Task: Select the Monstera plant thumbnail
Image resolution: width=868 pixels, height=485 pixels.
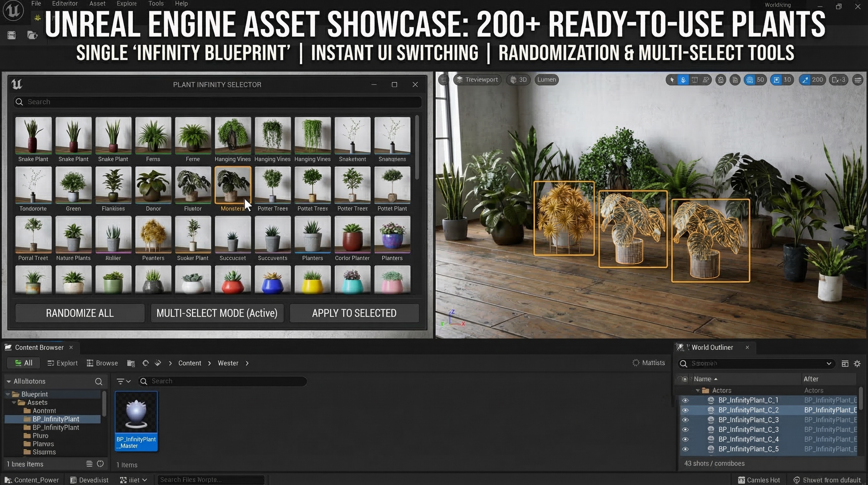Action: (x=233, y=185)
